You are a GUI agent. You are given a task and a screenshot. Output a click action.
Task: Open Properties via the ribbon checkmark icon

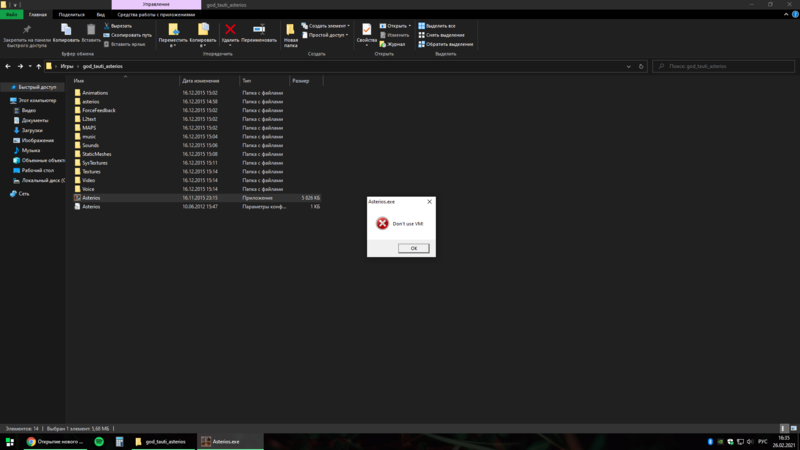point(366,31)
